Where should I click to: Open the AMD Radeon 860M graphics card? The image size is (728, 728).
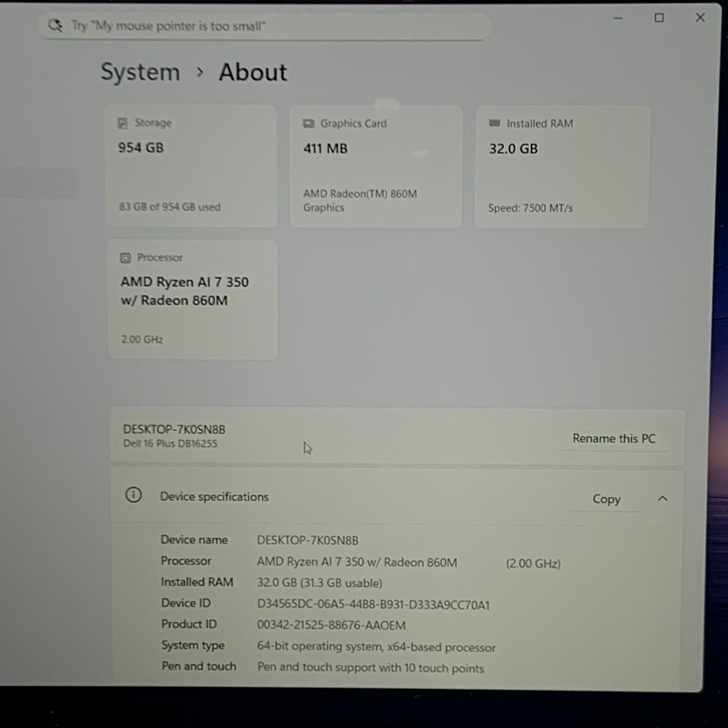375,165
